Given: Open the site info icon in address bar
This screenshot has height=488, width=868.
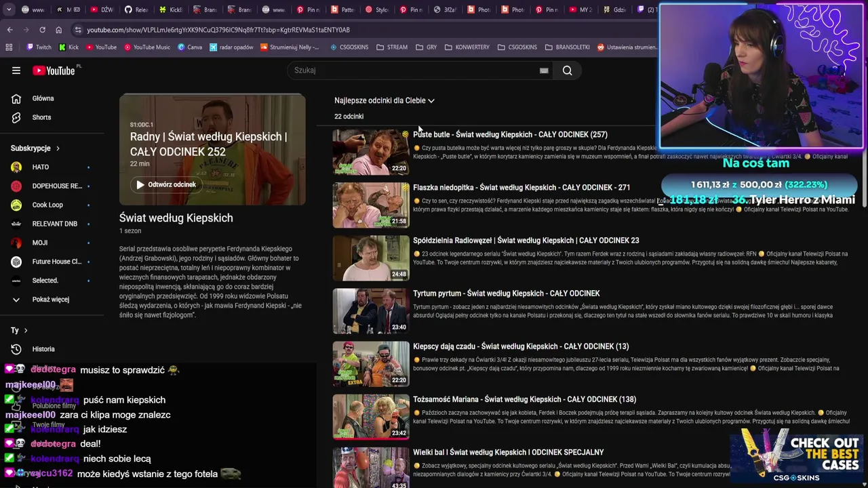Looking at the screenshot, I should pyautogui.click(x=78, y=30).
